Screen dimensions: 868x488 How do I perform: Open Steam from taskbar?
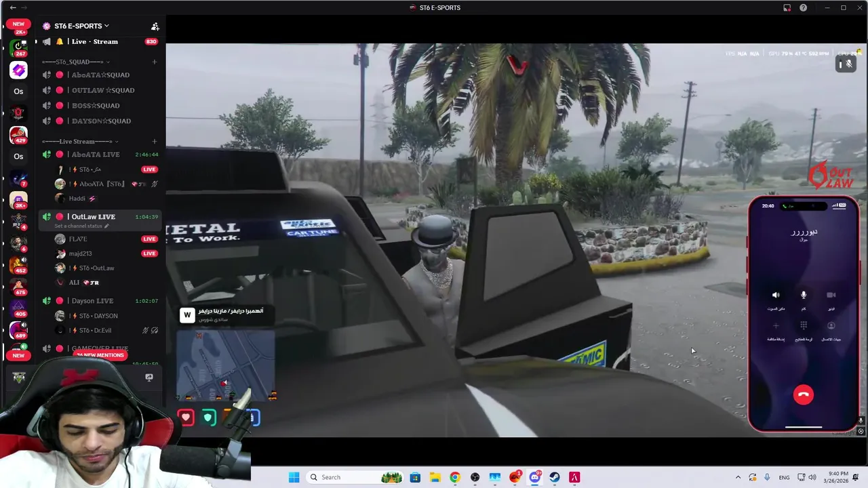point(555,477)
